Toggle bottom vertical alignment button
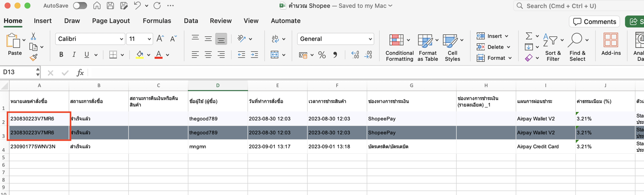The height and width of the screenshot is (195, 644). pos(221,39)
